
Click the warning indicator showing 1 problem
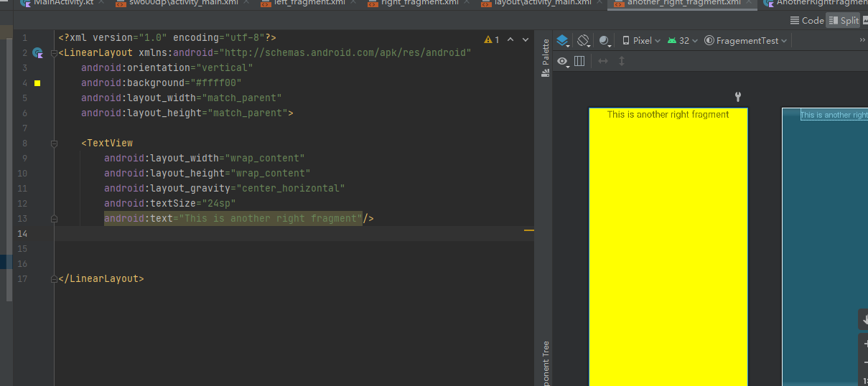492,40
